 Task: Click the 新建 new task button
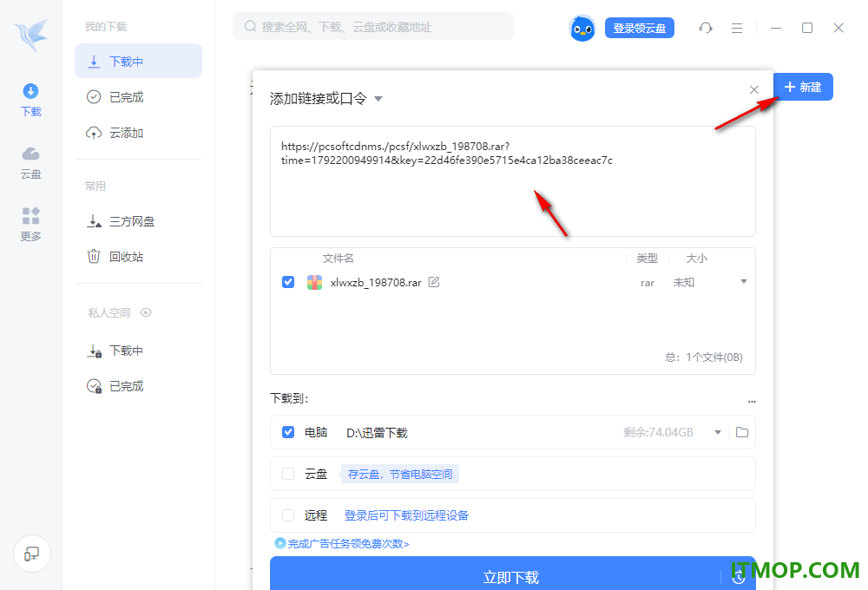point(803,87)
